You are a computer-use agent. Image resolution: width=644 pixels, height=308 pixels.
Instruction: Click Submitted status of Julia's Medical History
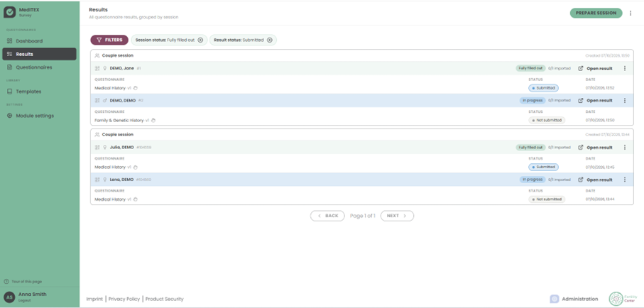point(543,167)
